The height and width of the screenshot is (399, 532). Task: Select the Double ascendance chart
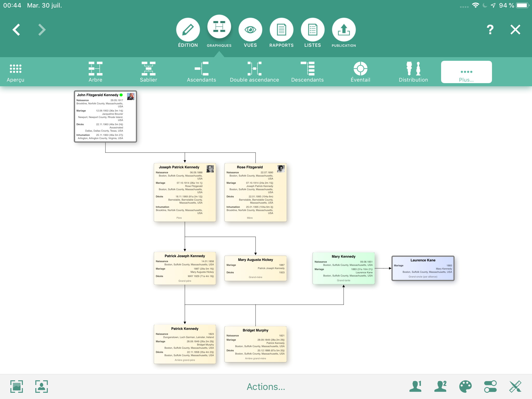[x=254, y=72]
